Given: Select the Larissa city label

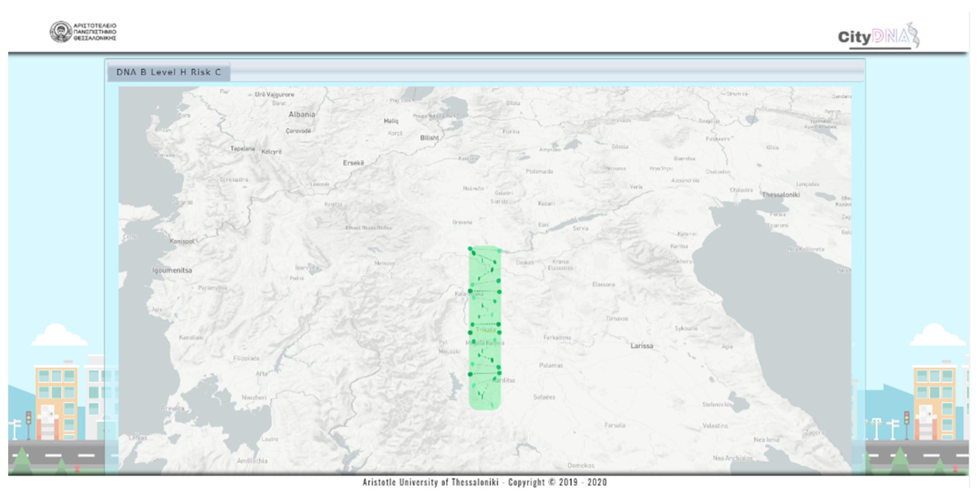Looking at the screenshot, I should pos(641,346).
